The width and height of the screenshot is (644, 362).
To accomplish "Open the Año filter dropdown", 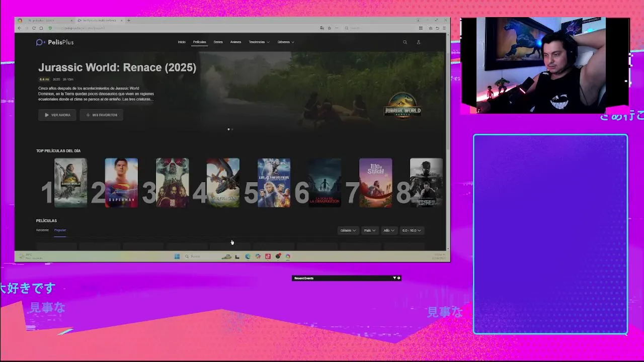I will pyautogui.click(x=389, y=230).
